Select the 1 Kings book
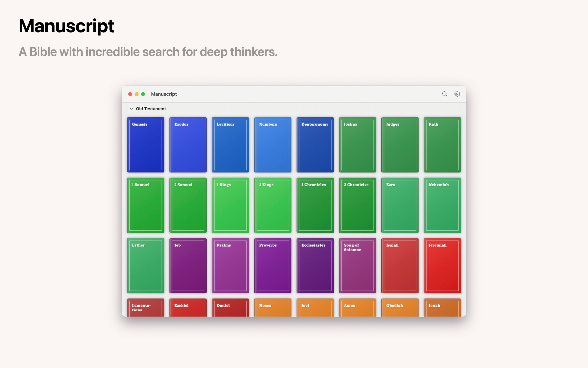Screen dimensions: 588x368 click(x=230, y=205)
